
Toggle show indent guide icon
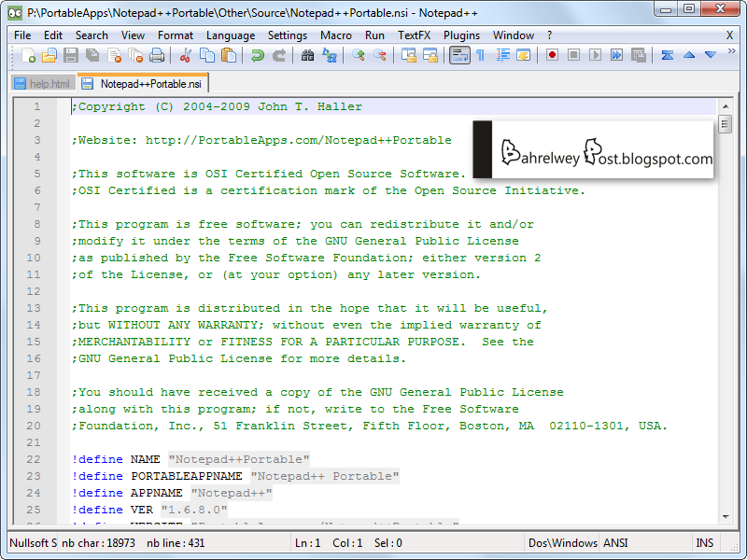pos(502,56)
